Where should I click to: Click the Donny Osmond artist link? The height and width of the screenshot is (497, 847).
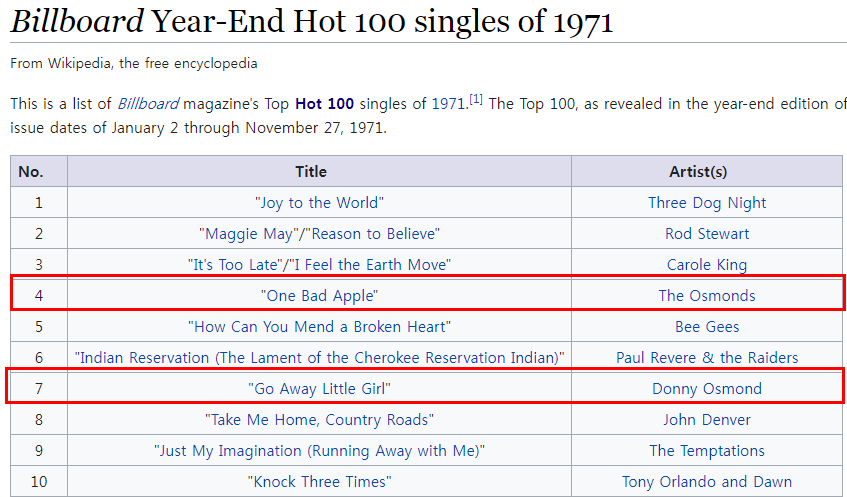point(706,389)
